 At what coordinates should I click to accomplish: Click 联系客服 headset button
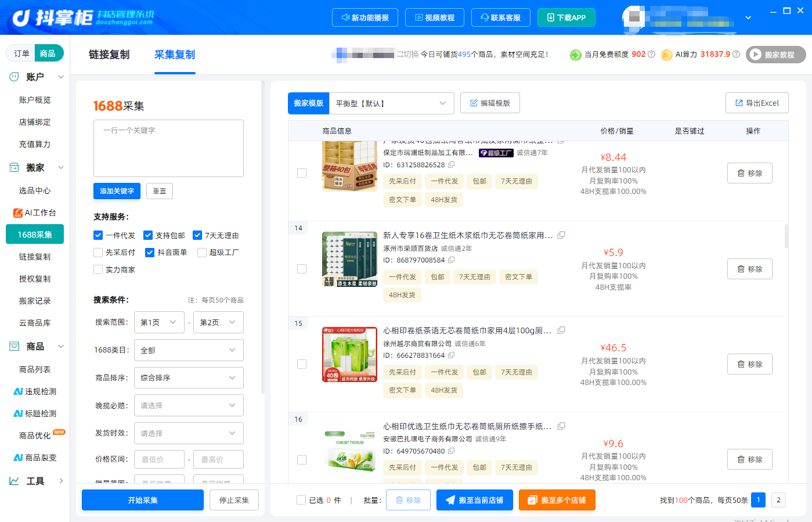[500, 17]
